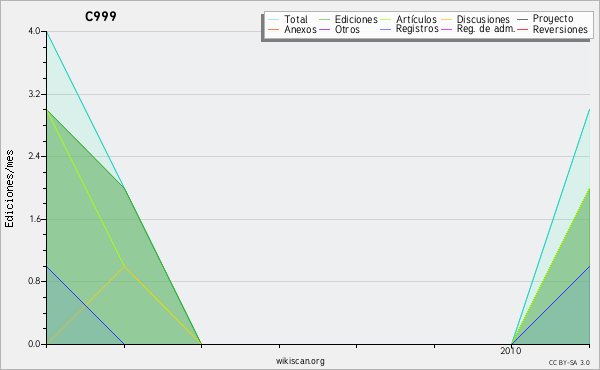Click the Reg. de adm. legend entry
Screen dimensions: 600x370
(486, 29)
